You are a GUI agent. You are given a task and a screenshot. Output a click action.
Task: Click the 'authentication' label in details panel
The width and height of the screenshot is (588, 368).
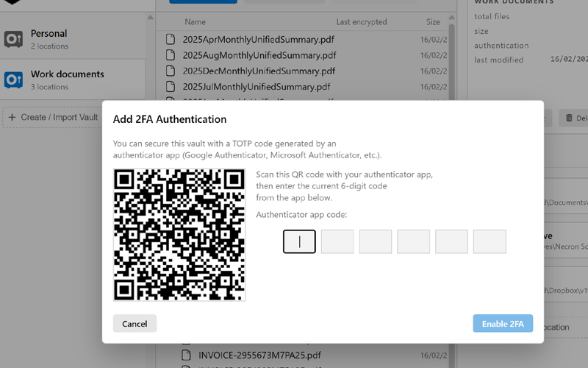click(501, 46)
